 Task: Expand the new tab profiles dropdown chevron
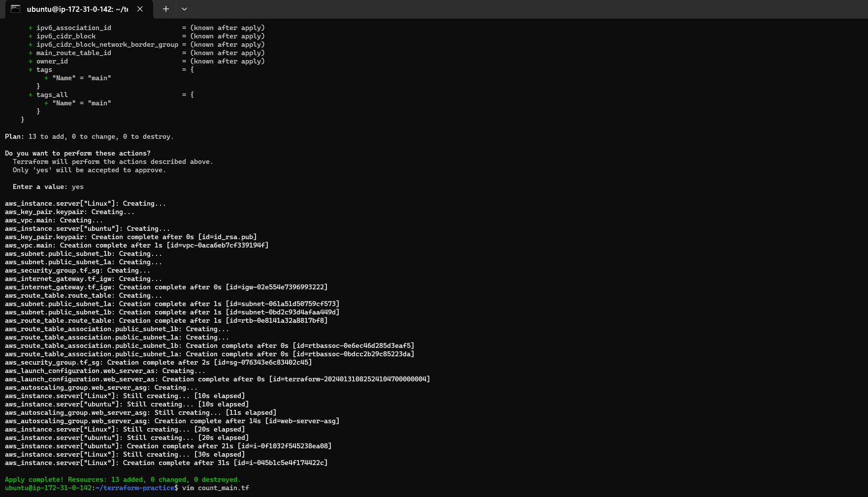pyautogui.click(x=184, y=9)
